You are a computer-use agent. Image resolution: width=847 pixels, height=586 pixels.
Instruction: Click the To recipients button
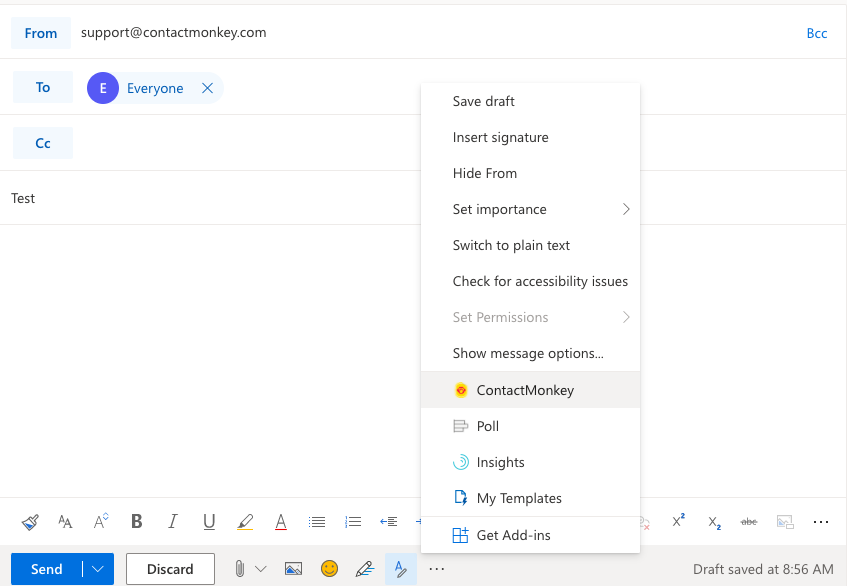click(43, 87)
